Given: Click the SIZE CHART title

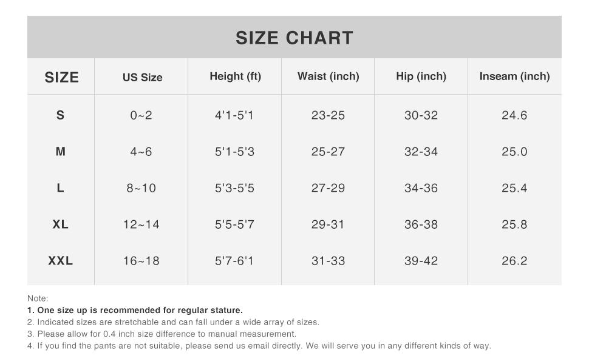Looking at the screenshot, I should [294, 38].
